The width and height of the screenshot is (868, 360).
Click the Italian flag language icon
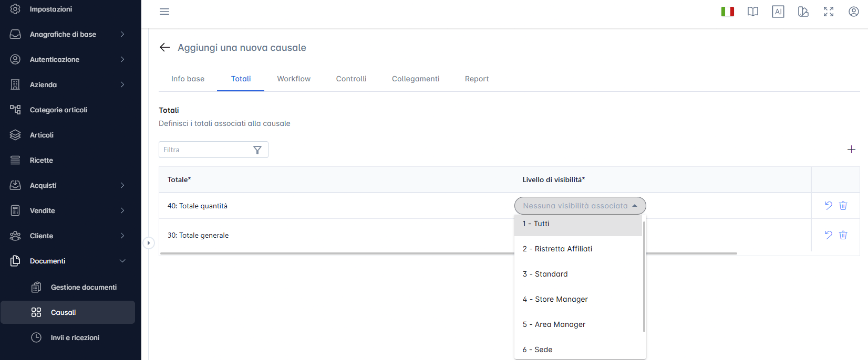[x=728, y=12]
